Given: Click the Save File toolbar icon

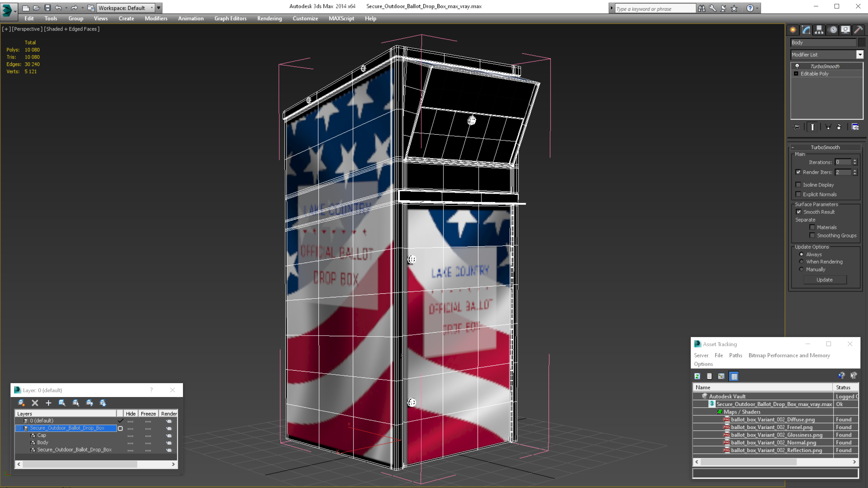Looking at the screenshot, I should click(x=48, y=8).
